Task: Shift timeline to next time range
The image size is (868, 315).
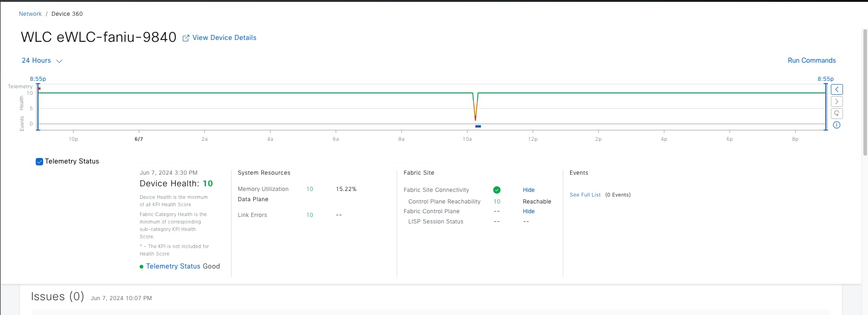Action: 836,102
